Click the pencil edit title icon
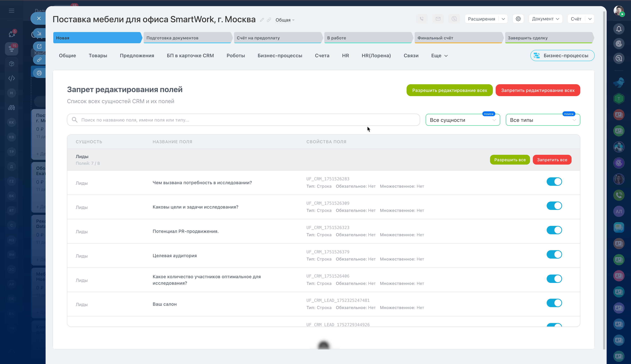This screenshot has height=364, width=631. pos(262,20)
